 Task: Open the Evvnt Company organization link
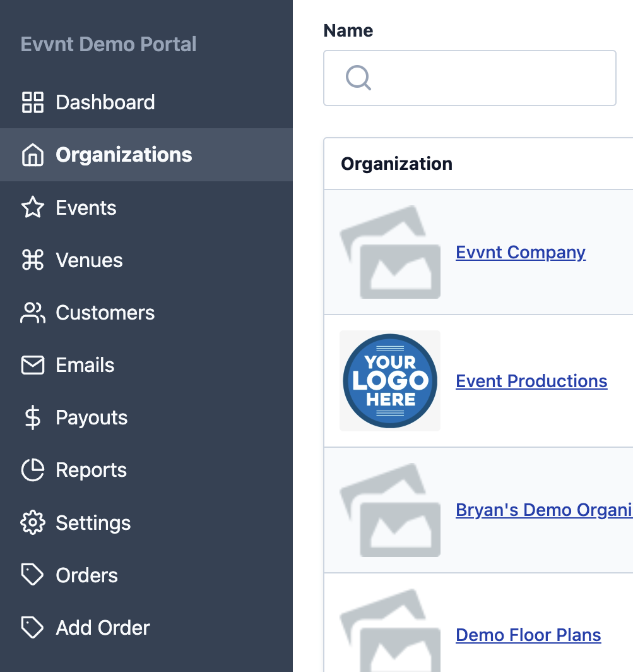click(x=521, y=253)
